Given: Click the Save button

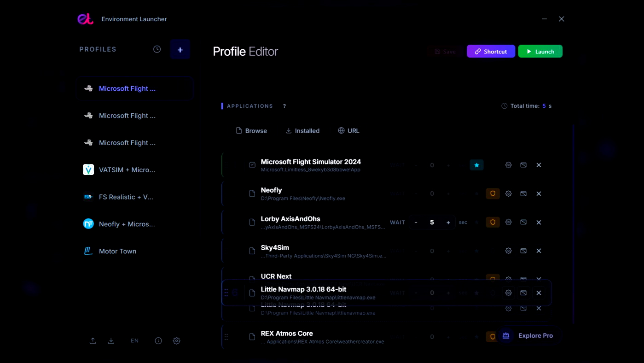Looking at the screenshot, I should point(445,52).
